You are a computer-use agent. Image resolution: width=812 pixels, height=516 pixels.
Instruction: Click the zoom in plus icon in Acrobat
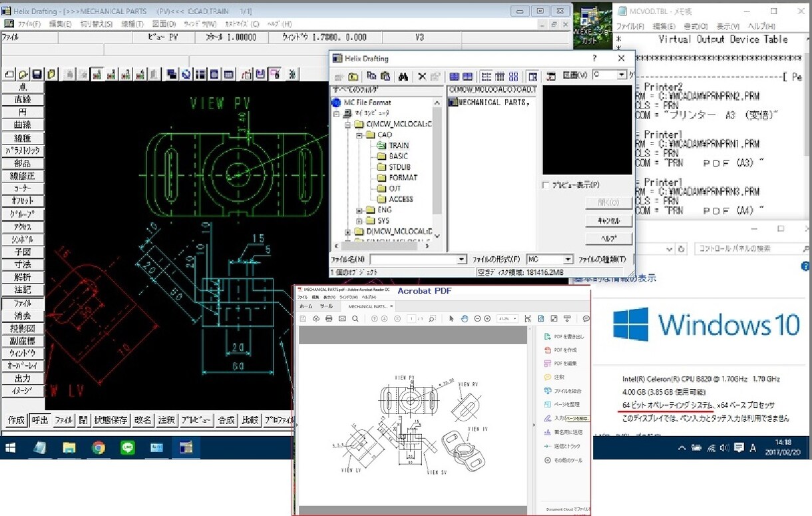pyautogui.click(x=487, y=319)
